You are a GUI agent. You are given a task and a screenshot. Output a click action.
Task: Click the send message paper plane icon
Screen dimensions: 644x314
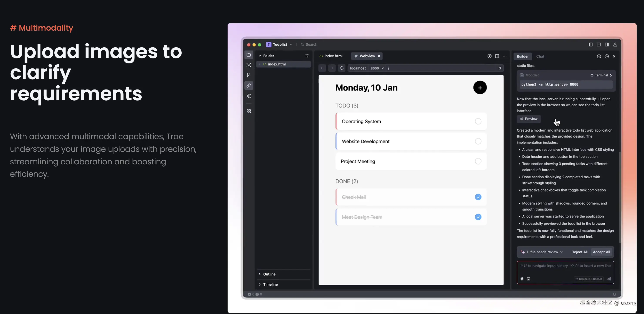609,279
